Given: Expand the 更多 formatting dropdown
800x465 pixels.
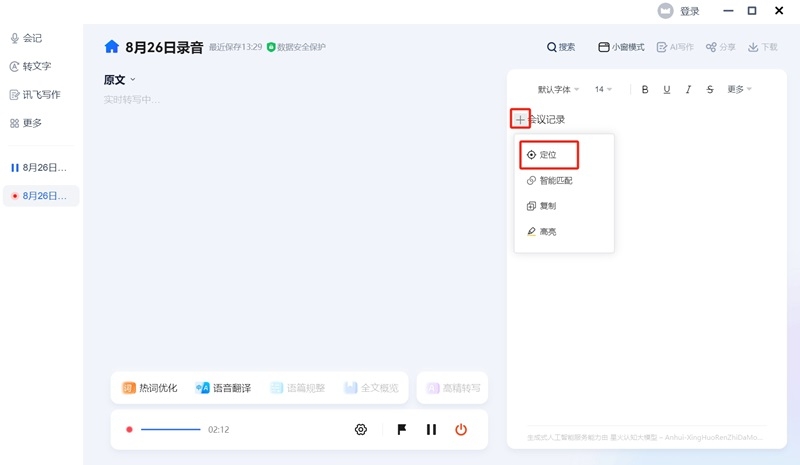Looking at the screenshot, I should tap(739, 89).
